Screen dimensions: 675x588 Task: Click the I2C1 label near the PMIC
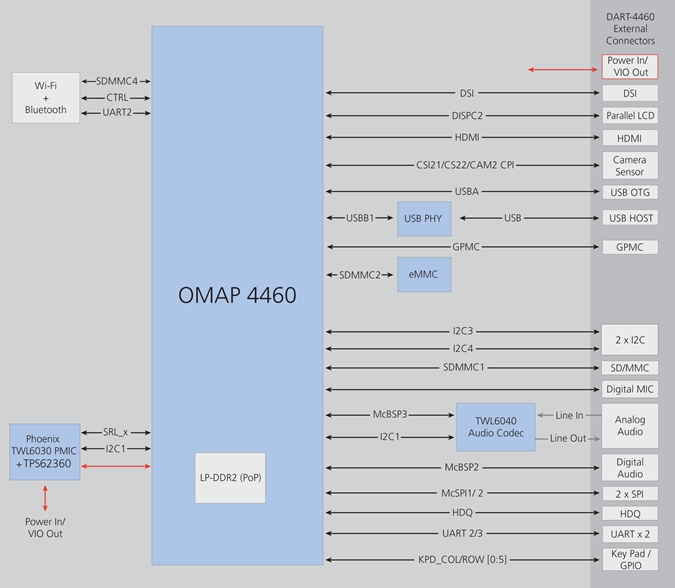[115, 449]
